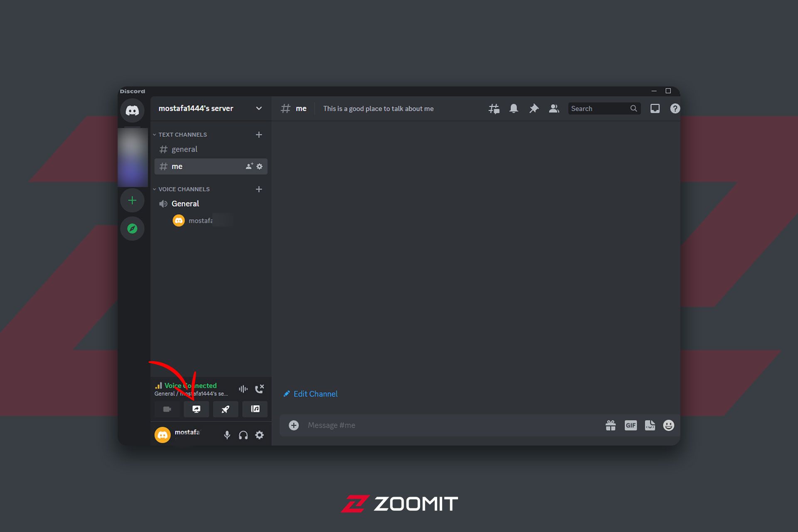Disconnect from voice call
Screen dimensions: 798x532
259,389
